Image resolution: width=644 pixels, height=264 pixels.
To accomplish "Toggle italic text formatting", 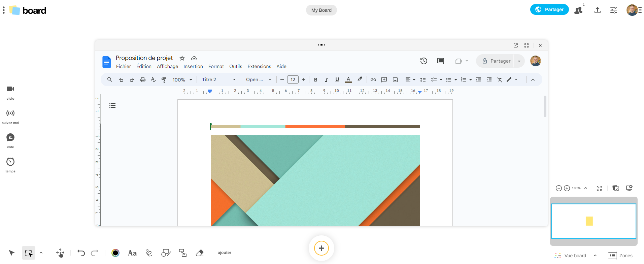I will click(326, 80).
